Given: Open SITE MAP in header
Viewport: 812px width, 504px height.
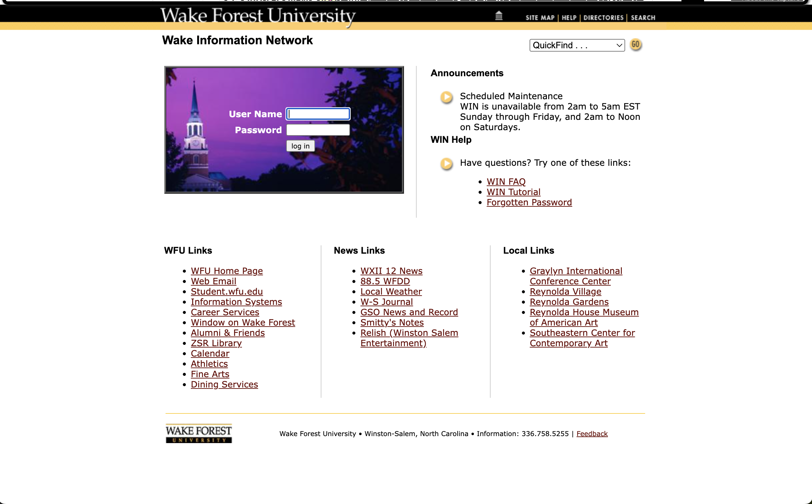Looking at the screenshot, I should [x=540, y=18].
